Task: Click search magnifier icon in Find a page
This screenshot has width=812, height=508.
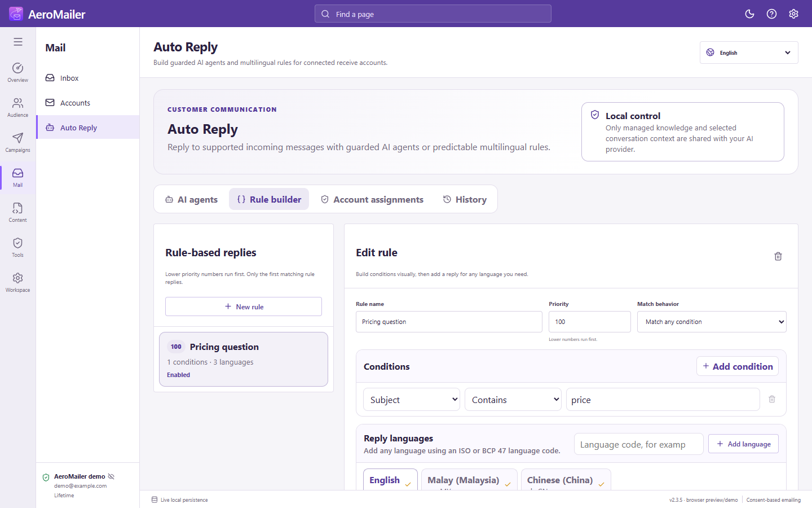Action: (x=325, y=14)
